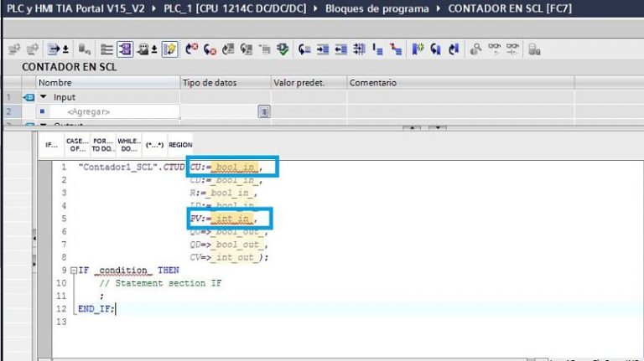Click the 'Nombre' column header

coord(55,83)
